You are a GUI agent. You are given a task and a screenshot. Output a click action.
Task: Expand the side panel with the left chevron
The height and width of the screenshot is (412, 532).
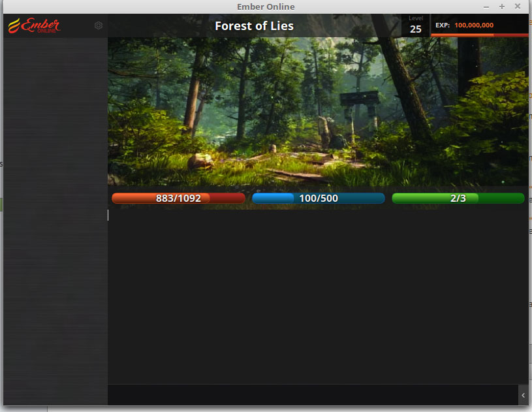click(522, 394)
